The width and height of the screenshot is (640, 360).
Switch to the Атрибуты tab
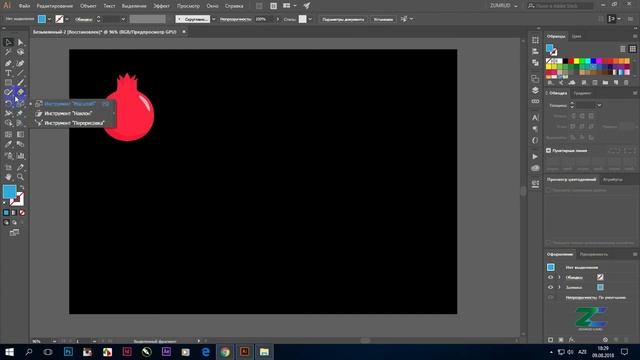[x=613, y=180]
